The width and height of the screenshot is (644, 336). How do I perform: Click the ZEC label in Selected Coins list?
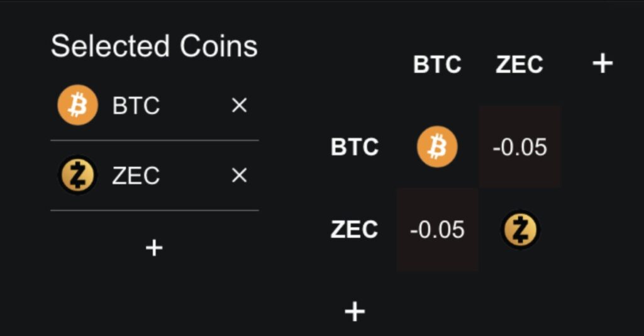click(x=136, y=176)
